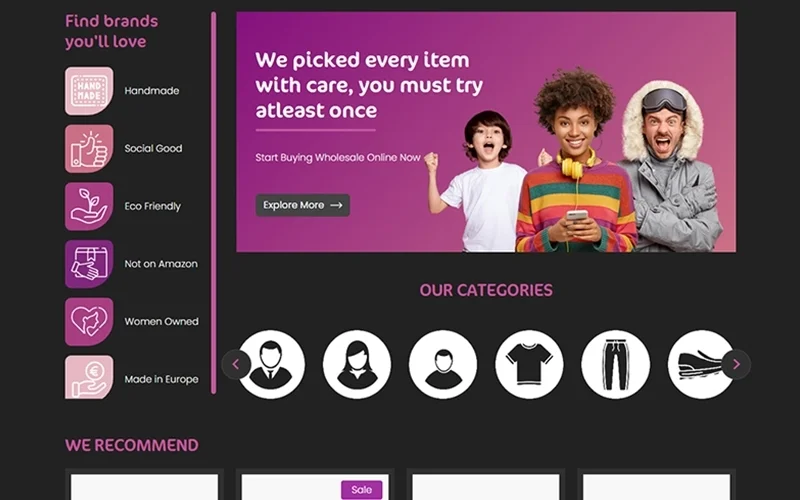Image resolution: width=800 pixels, height=500 pixels.
Task: Open the Women Owned text link
Action: (x=161, y=321)
